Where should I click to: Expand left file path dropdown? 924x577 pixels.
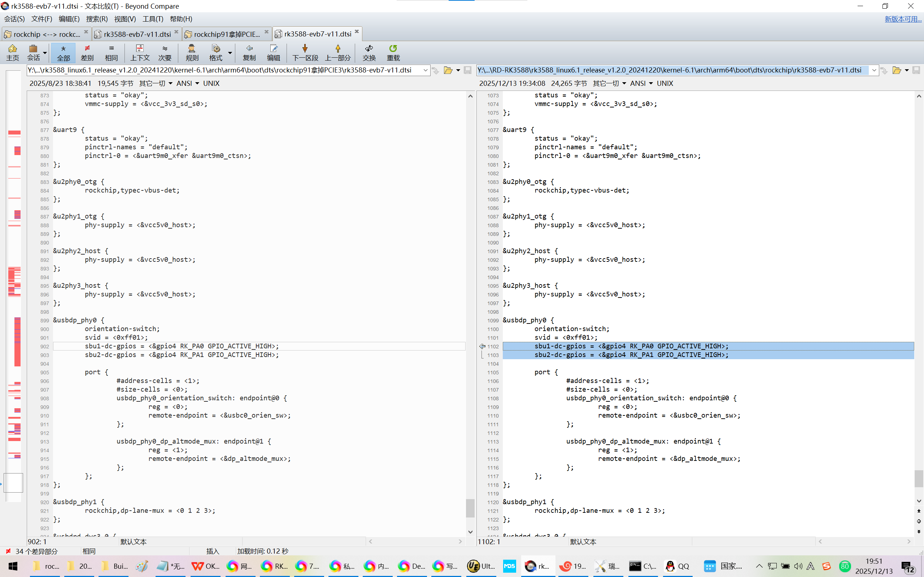pyautogui.click(x=425, y=70)
